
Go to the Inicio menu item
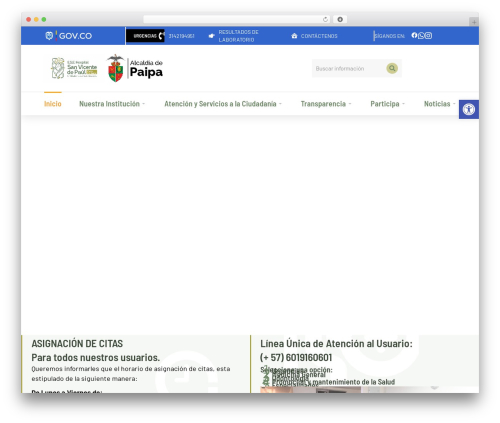(53, 104)
